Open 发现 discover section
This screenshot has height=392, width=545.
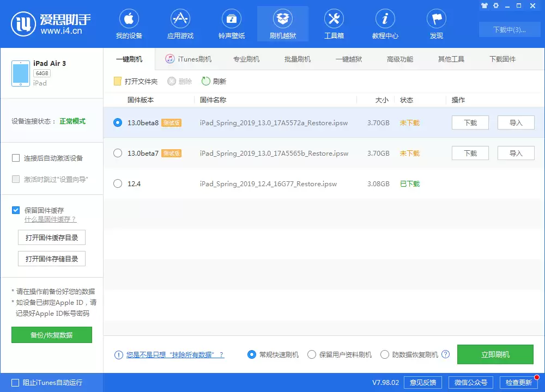tap(437, 24)
